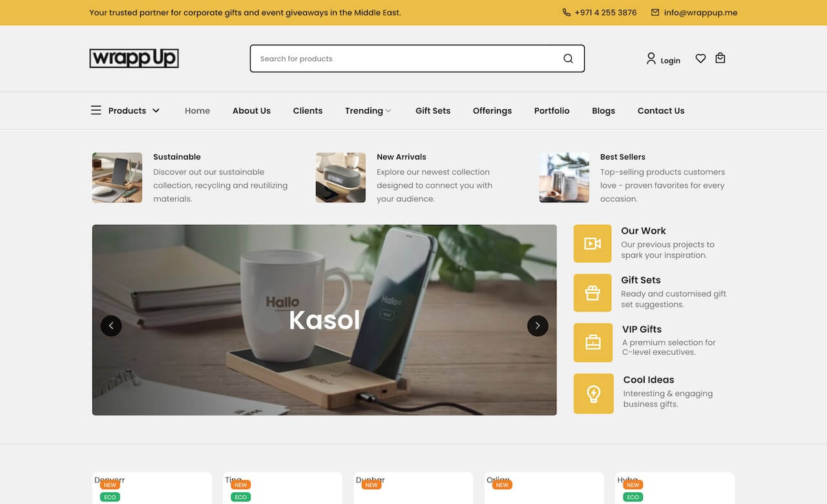This screenshot has width=827, height=504.
Task: Click the info@wrappup.me email link
Action: (x=700, y=12)
